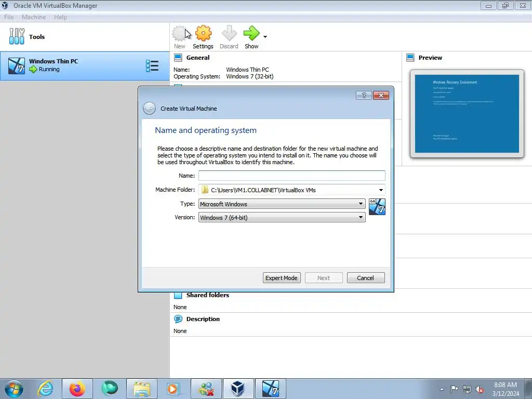Viewport: 532px width, 399px height.
Task: Select the Windows Thin PC machine icon
Action: tap(17, 66)
